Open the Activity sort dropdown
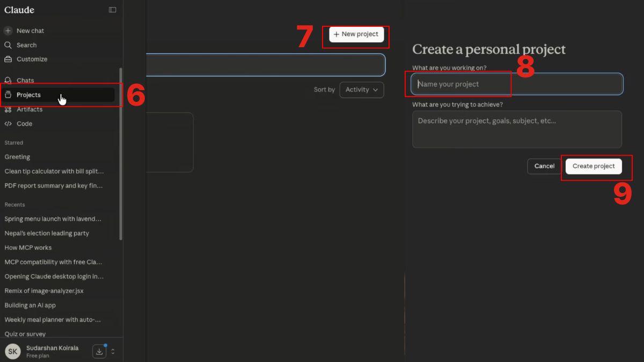Image resolution: width=644 pixels, height=362 pixels. point(362,90)
